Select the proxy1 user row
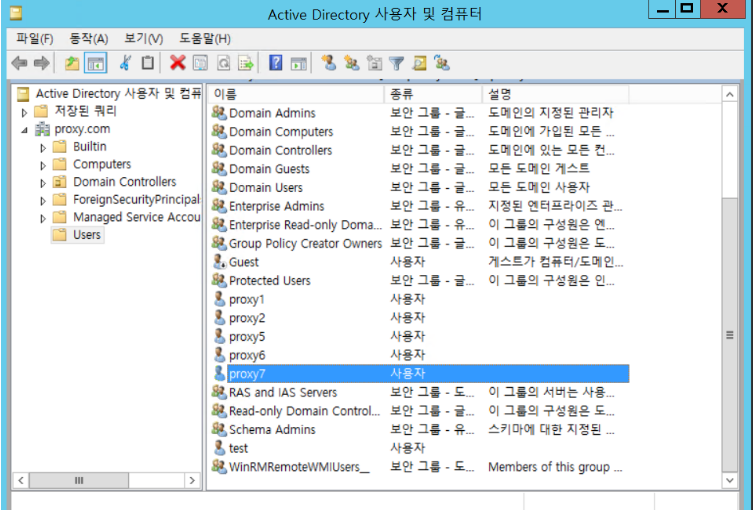753x516 pixels. (x=420, y=299)
